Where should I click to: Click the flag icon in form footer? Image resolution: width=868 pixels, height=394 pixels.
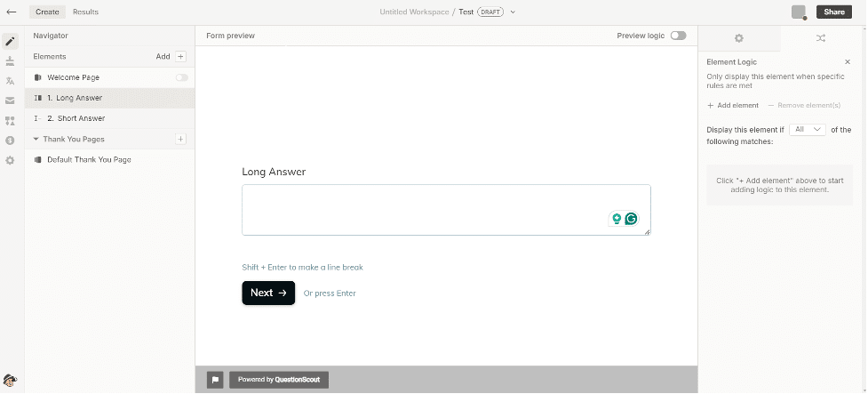215,380
